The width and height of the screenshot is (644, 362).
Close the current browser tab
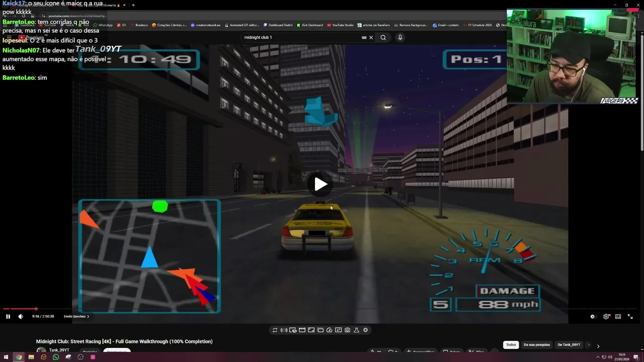coord(124,5)
